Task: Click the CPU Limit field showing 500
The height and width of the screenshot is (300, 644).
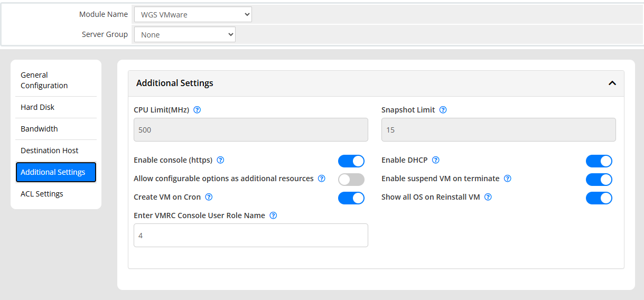Action: coord(251,129)
